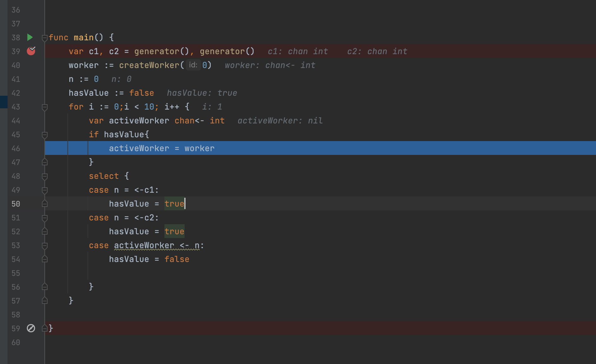Screen dimensions: 596x364
Task: Collapse the if hasValue fold at line 45
Action: (45, 135)
